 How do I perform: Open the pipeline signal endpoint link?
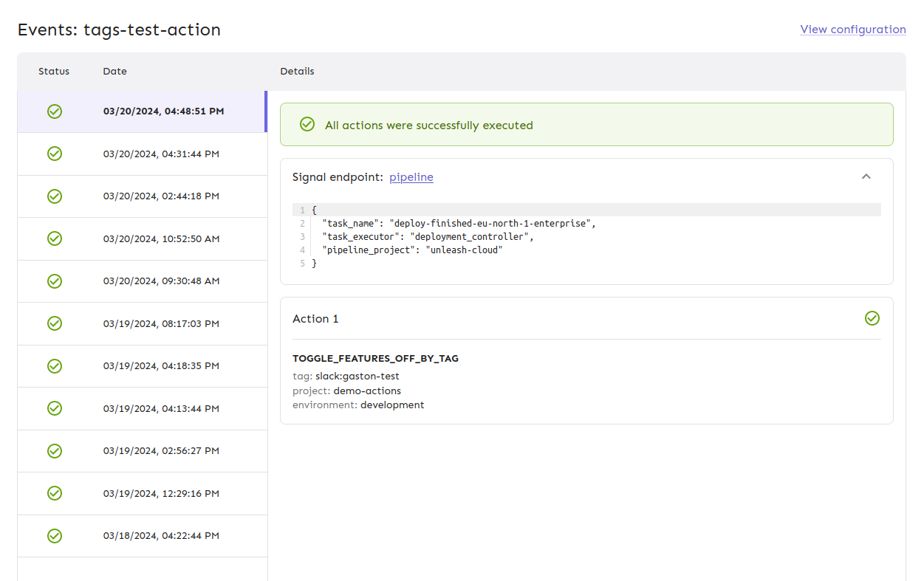click(x=411, y=177)
